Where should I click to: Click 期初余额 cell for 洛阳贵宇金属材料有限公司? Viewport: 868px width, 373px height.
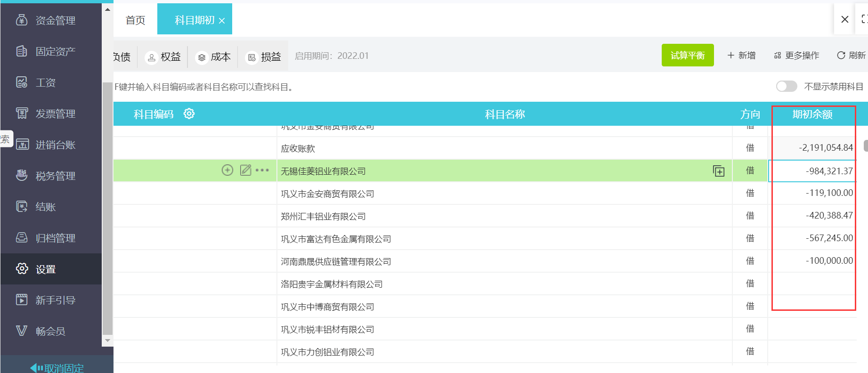(813, 284)
